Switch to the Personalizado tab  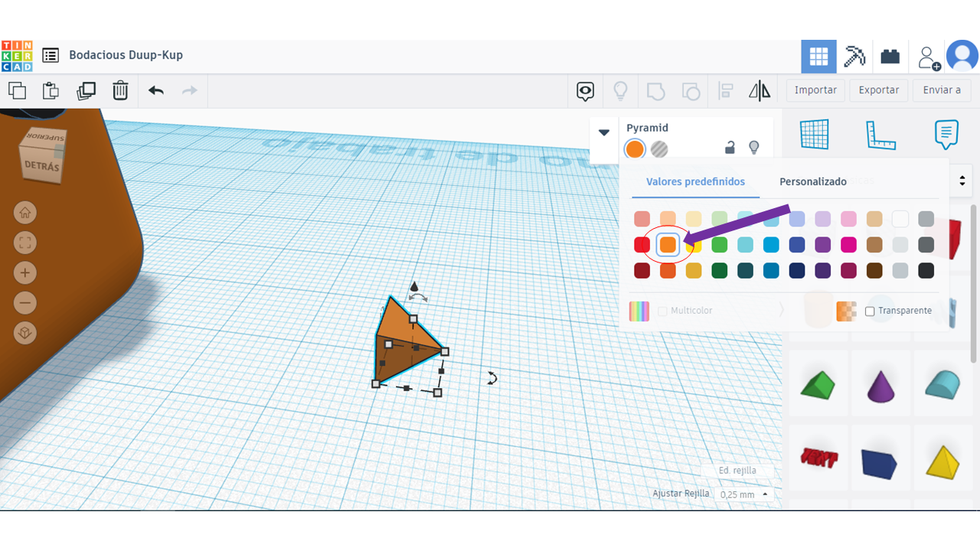pos(813,181)
